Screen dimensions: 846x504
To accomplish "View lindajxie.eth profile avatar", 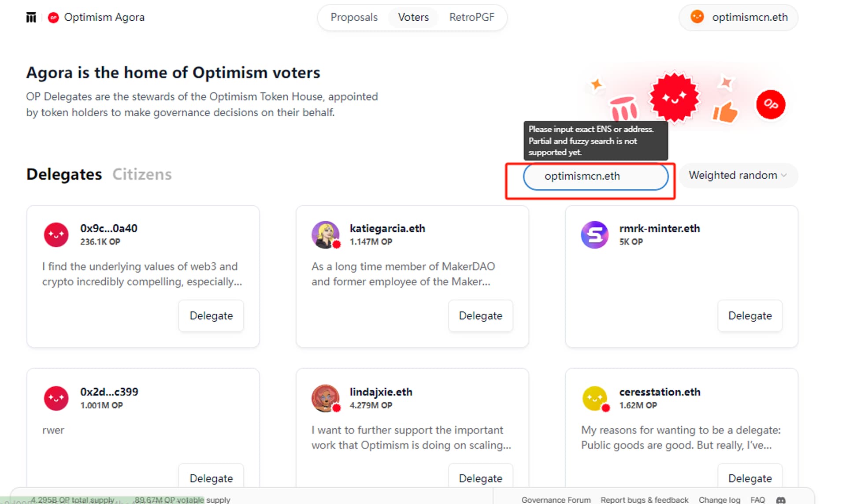I will 326,398.
